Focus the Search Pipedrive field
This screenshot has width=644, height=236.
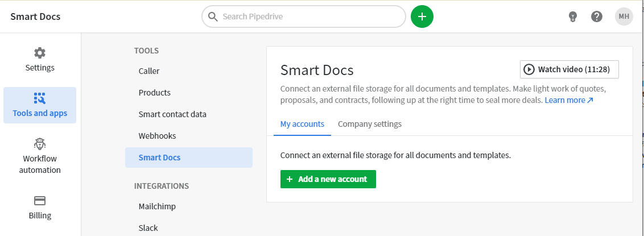coord(304,16)
